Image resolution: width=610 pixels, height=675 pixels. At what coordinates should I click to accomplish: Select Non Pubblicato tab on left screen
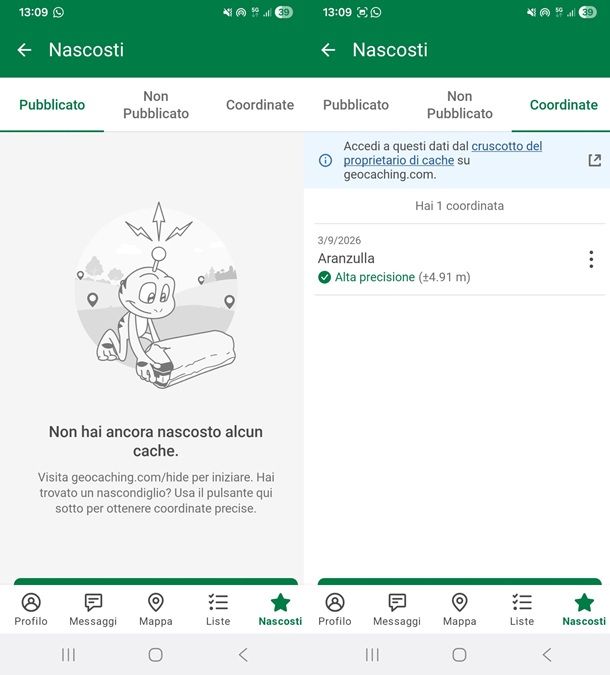156,105
